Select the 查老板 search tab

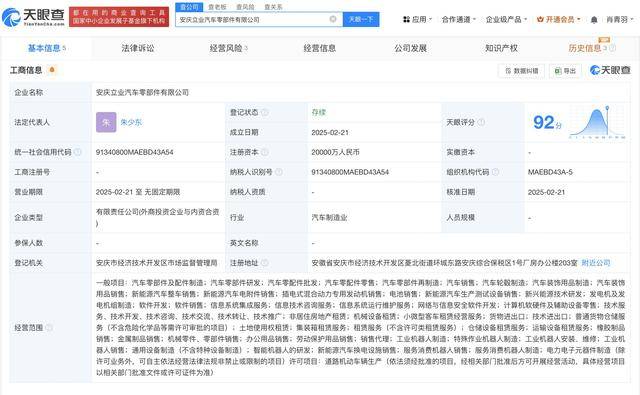coord(217,7)
